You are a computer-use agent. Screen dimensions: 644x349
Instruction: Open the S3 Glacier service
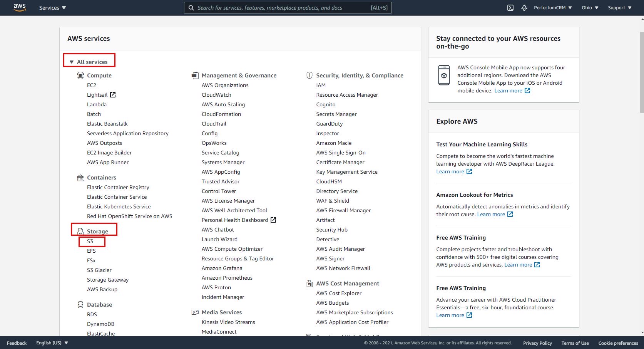pos(99,270)
